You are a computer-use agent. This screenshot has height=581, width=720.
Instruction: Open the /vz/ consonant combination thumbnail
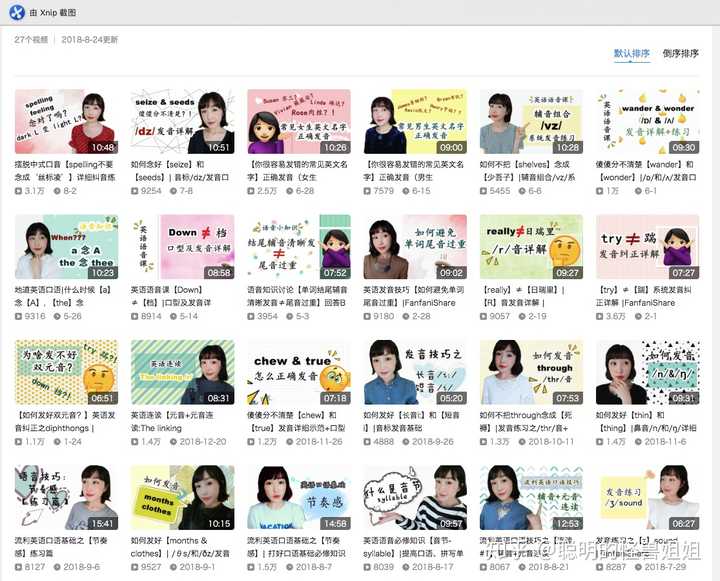(531, 122)
